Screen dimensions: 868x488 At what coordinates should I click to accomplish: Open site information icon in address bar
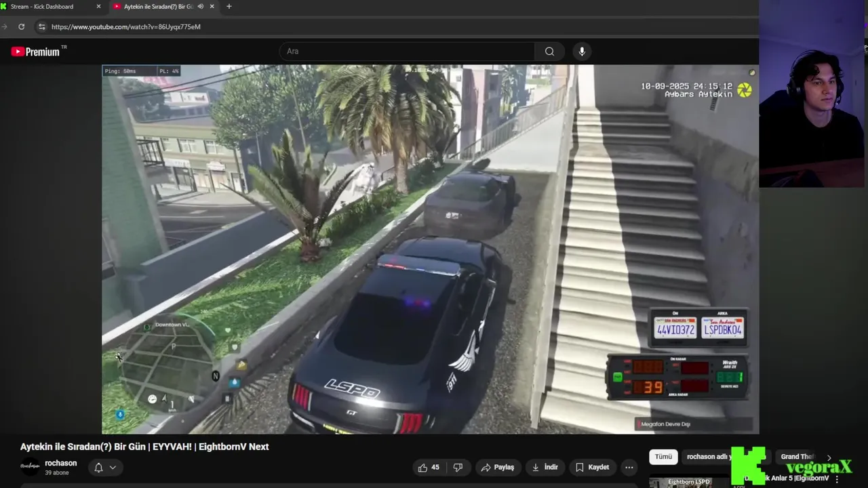click(x=41, y=26)
